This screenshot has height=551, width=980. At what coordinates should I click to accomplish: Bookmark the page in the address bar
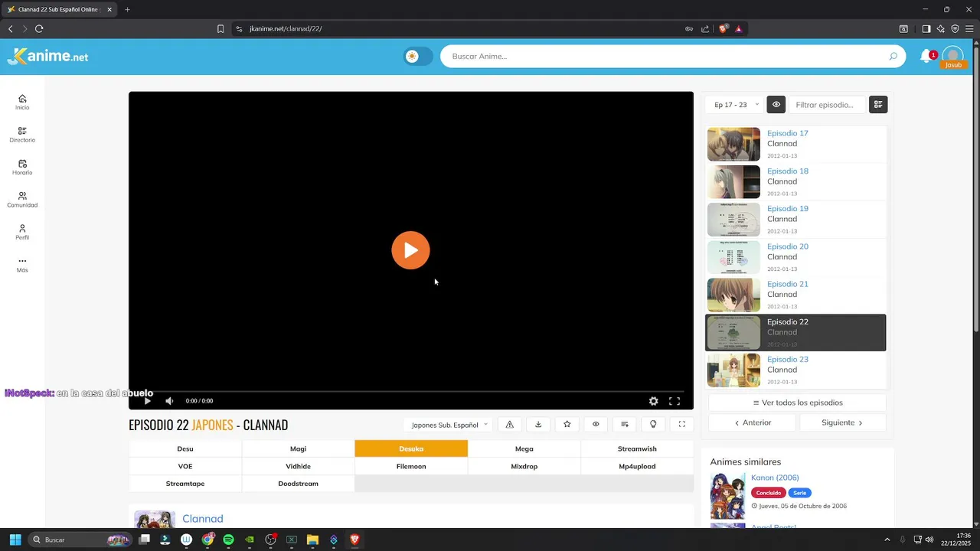(220, 29)
